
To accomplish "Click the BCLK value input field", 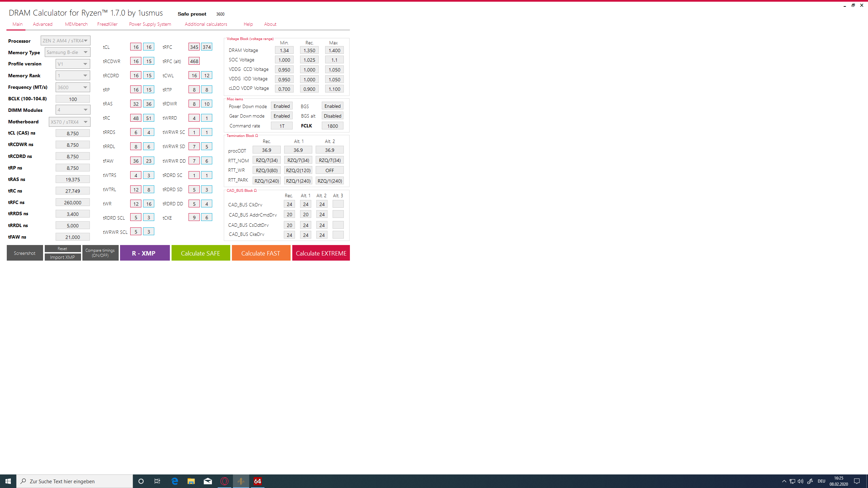I will (x=73, y=99).
